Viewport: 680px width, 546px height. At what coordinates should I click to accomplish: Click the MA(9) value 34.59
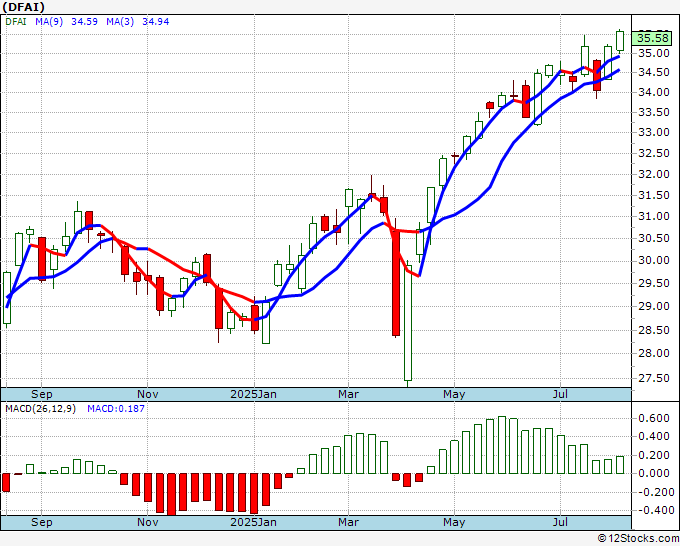[84, 22]
